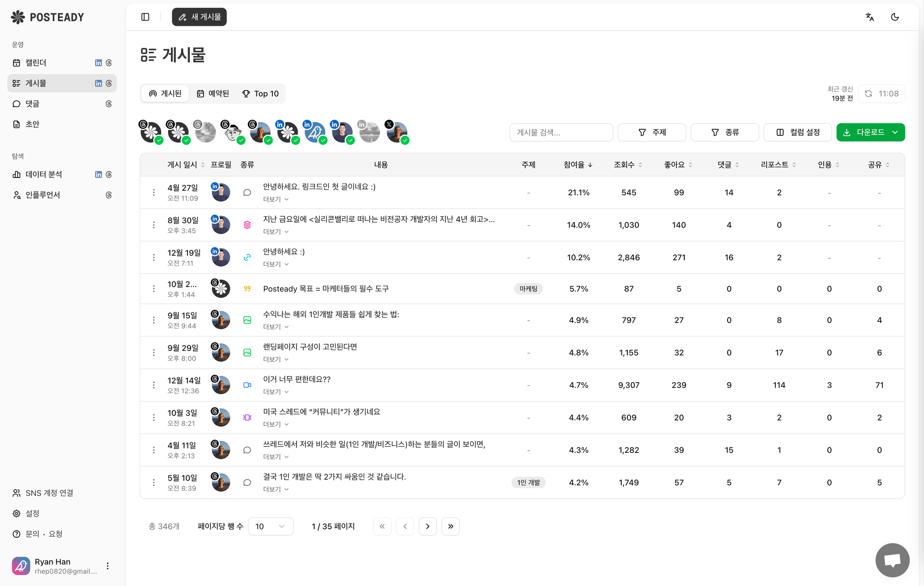Click the refresh icon next to 11:08
Image resolution: width=924 pixels, height=586 pixels.
[869, 93]
